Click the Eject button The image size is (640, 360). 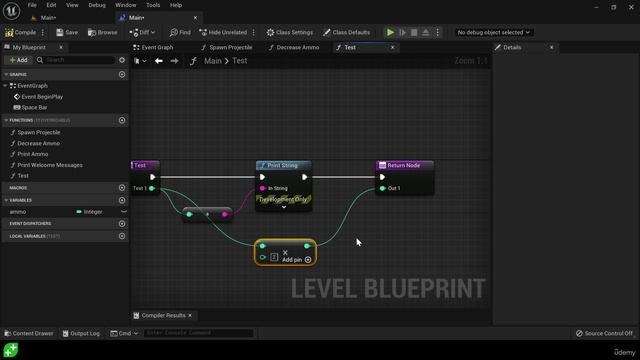click(x=426, y=32)
